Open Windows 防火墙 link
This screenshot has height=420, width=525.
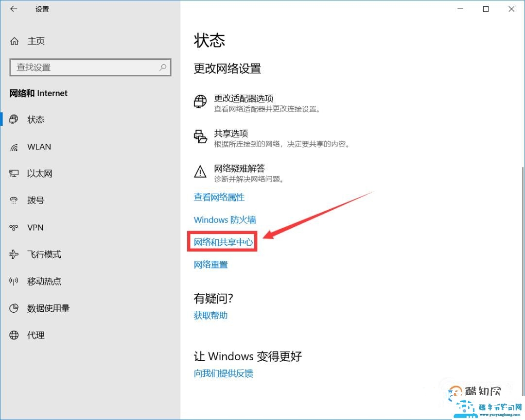225,219
